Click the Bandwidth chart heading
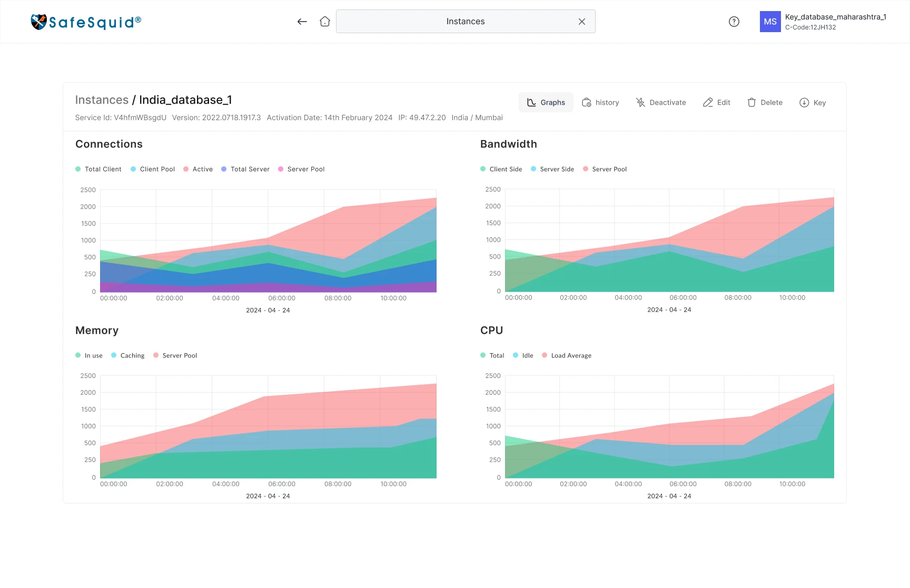The width and height of the screenshot is (910, 588). [509, 144]
